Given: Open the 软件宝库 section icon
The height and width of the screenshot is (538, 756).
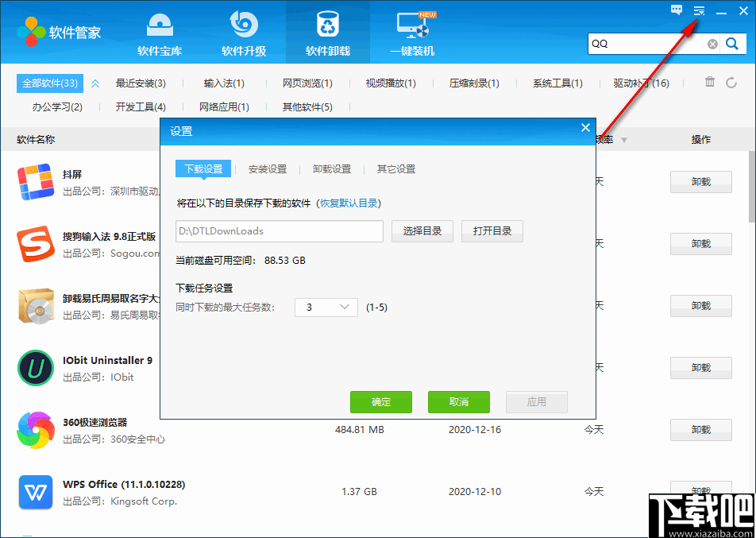Looking at the screenshot, I should click(x=159, y=24).
